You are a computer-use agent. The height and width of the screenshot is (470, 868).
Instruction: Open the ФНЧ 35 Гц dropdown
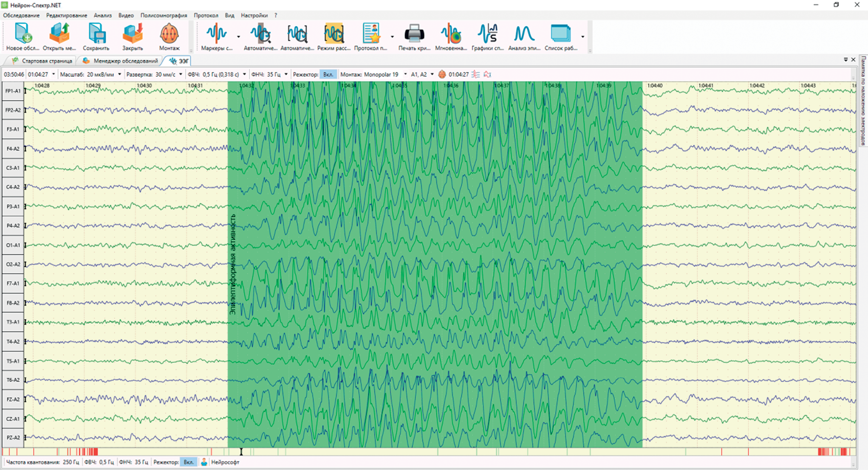pos(286,74)
